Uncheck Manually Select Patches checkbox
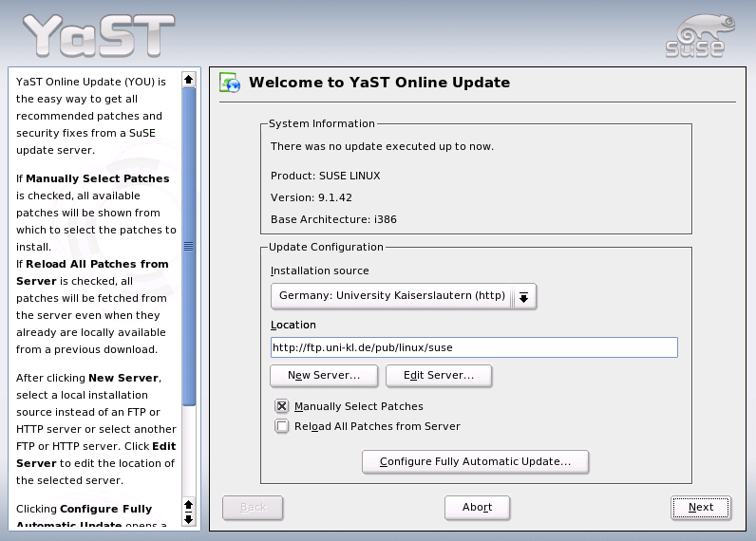 pos(281,406)
